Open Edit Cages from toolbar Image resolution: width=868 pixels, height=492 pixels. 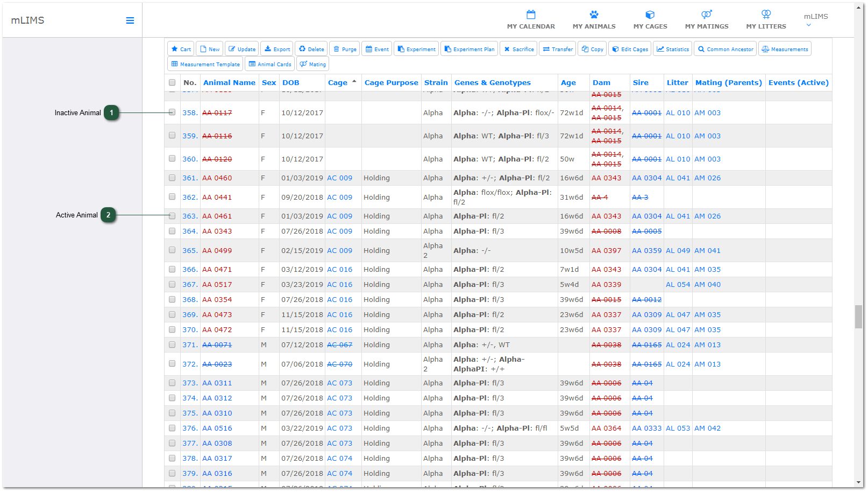[630, 49]
